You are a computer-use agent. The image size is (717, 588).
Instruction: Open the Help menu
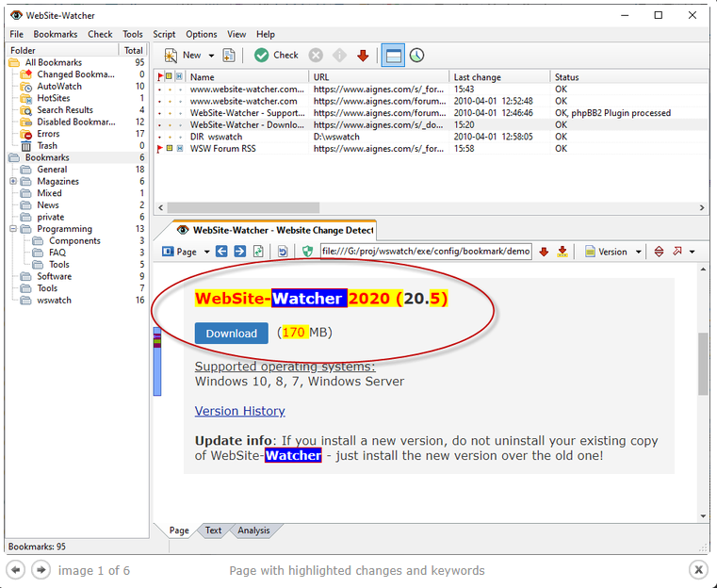(265, 34)
